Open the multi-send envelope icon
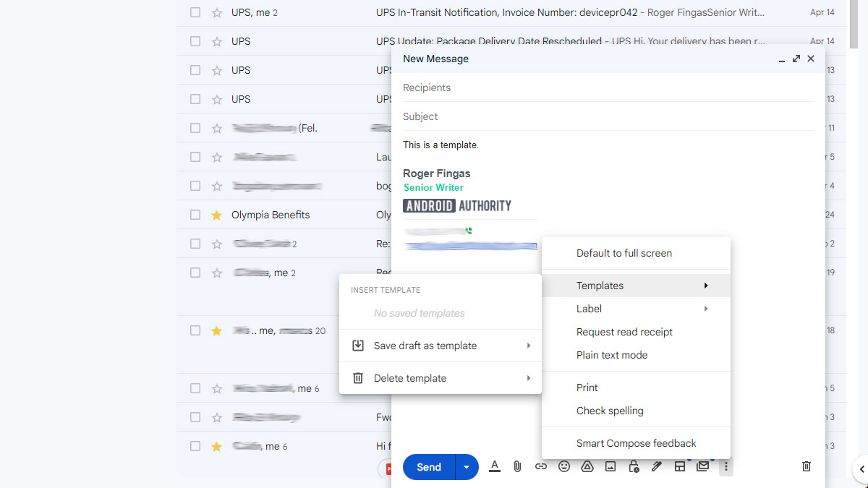The height and width of the screenshot is (488, 868). (702, 466)
